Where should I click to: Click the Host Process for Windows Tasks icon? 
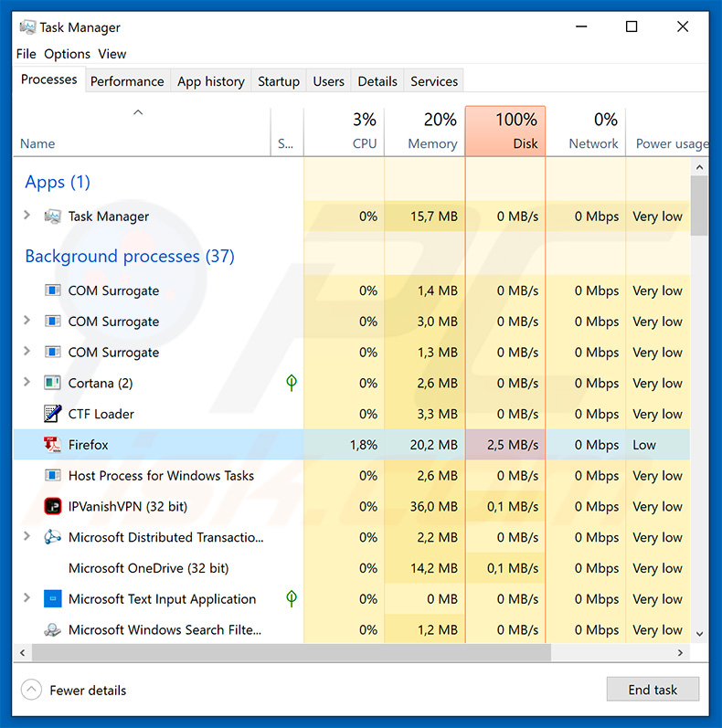coord(52,475)
